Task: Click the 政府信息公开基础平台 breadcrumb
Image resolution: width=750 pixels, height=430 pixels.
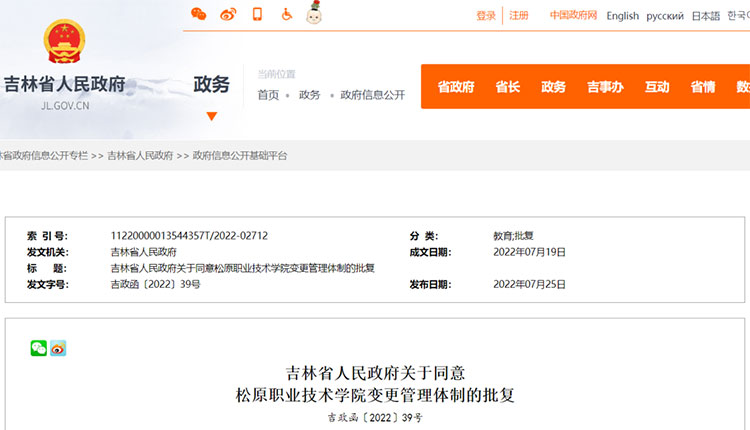Action: [x=240, y=155]
